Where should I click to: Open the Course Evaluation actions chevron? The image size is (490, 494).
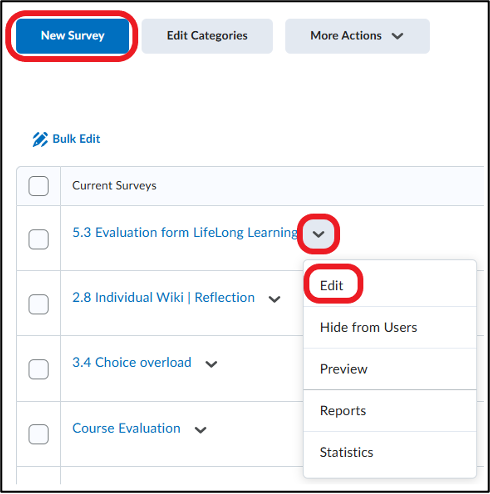[x=200, y=430]
